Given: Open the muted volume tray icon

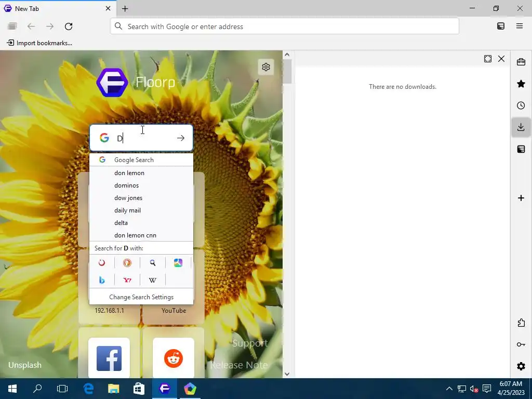Looking at the screenshot, I should [x=474, y=389].
